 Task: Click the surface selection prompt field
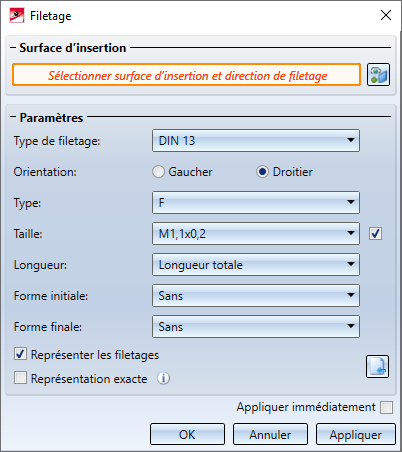pos(186,75)
